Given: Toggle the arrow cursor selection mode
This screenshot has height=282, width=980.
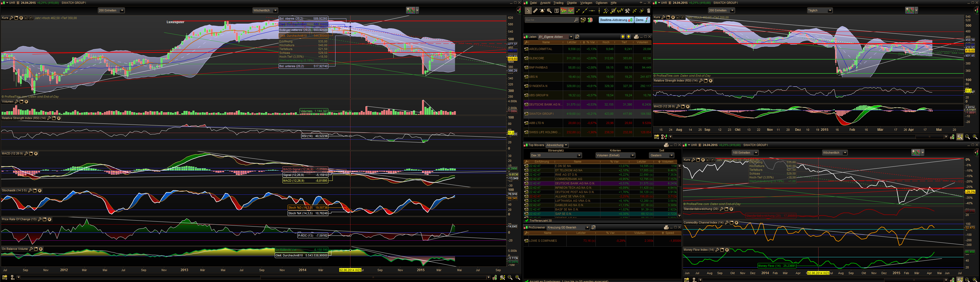Looking at the screenshot, I should [528, 11].
